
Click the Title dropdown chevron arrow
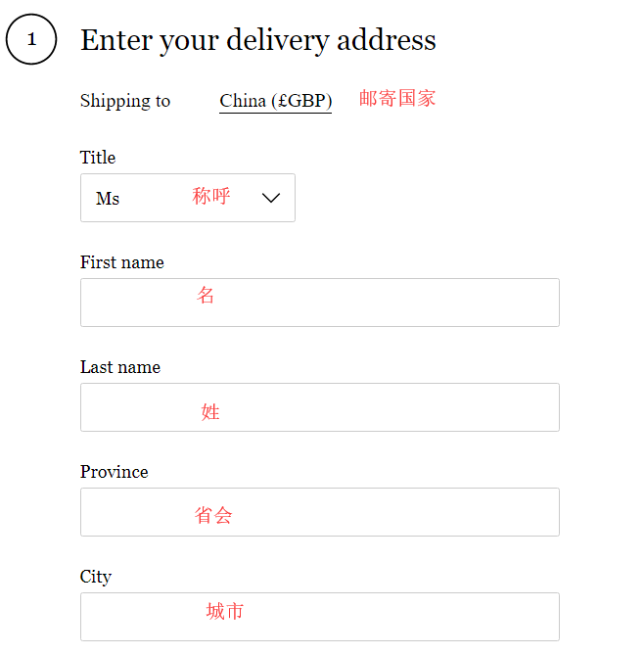(272, 198)
